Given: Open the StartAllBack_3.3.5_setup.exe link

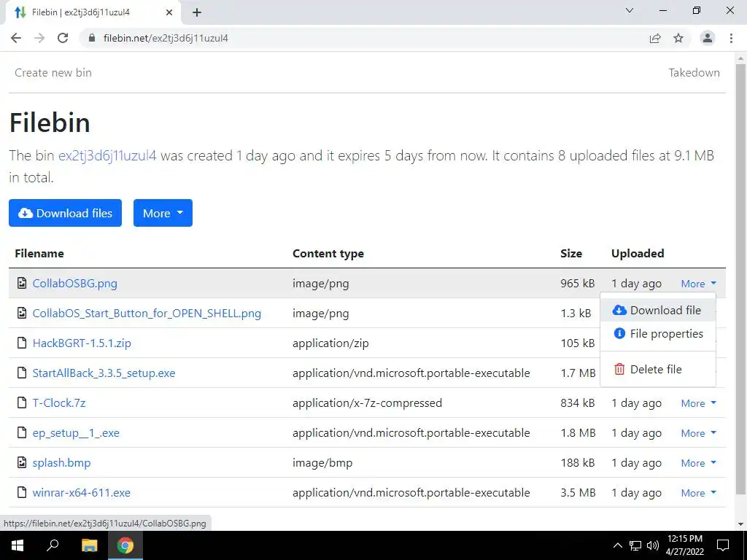Looking at the screenshot, I should 104,373.
